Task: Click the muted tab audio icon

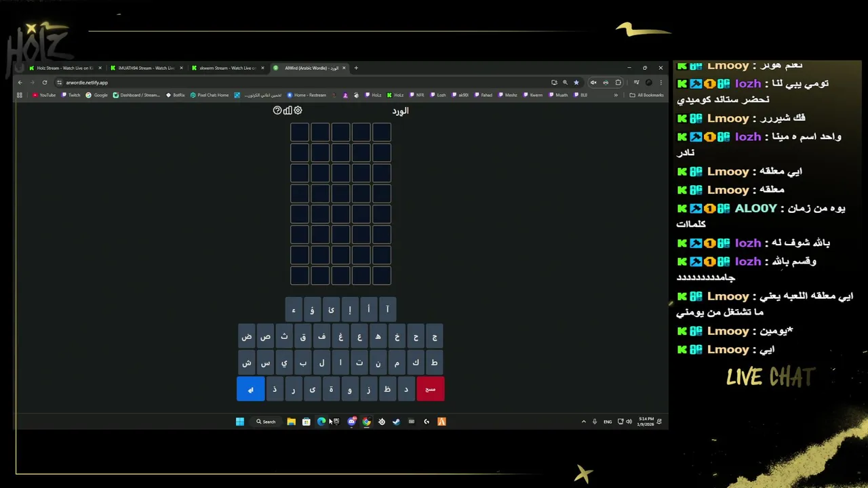Action: point(593,83)
